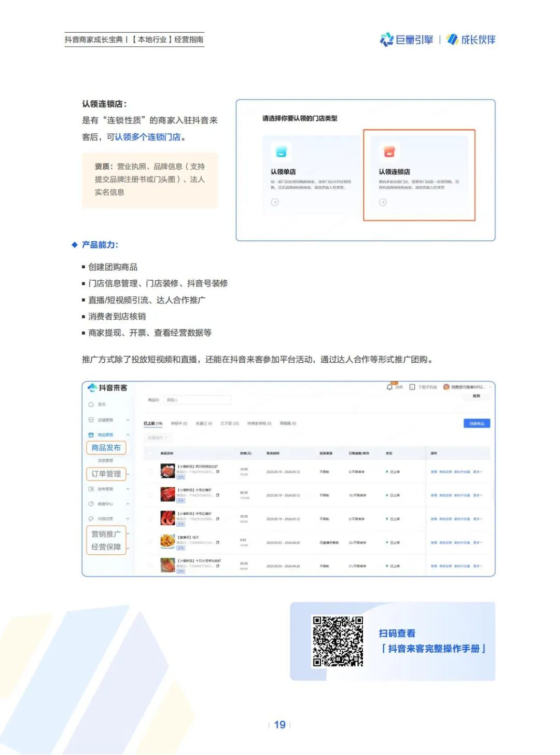This screenshot has height=755, width=560.
Task: Click the 抖音来客 logo
Action: coord(107,388)
